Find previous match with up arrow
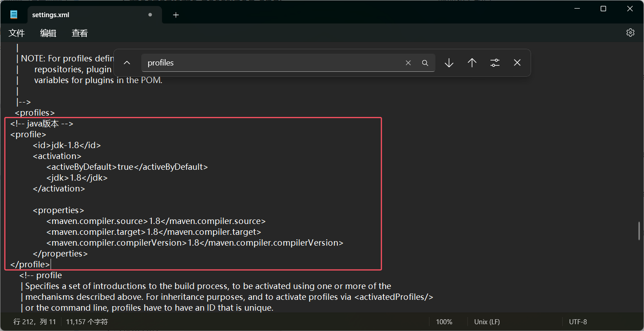 472,63
